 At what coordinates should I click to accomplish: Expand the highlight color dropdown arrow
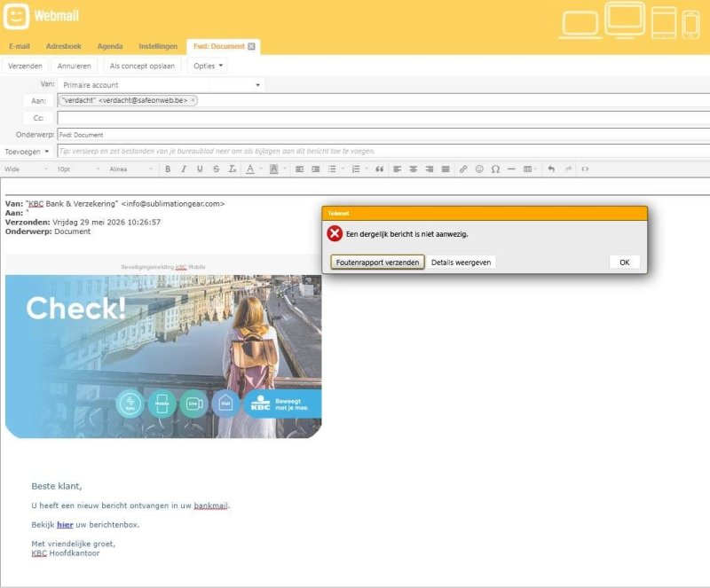285,169
